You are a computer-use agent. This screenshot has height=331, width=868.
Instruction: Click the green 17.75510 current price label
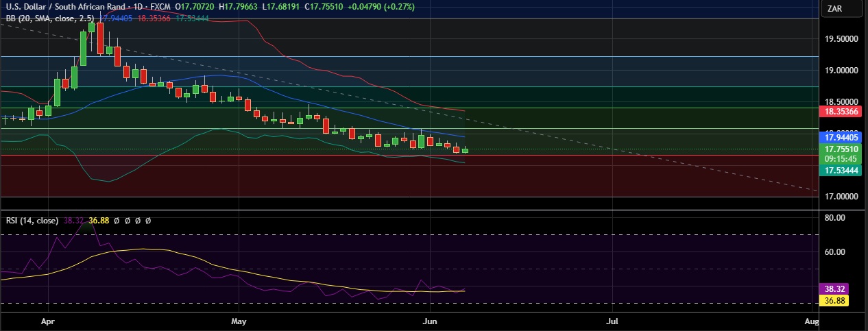[x=841, y=149]
